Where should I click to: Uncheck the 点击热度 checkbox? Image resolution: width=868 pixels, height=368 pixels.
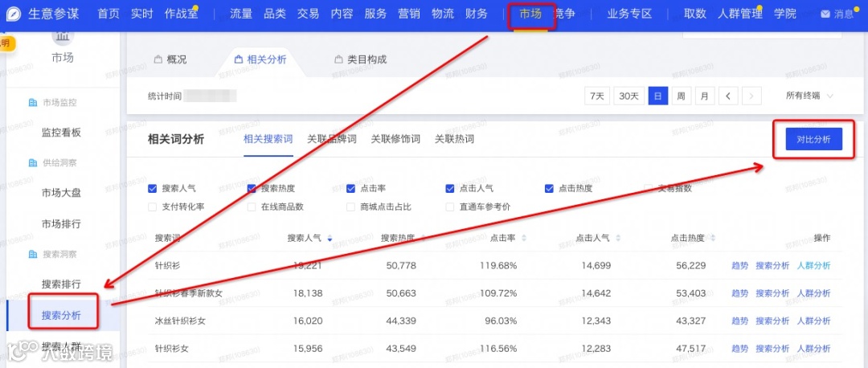[x=549, y=188]
